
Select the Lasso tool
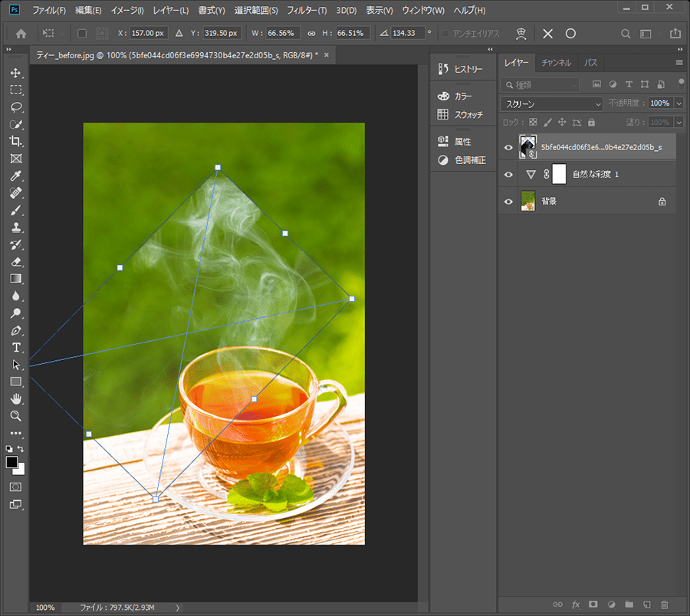(x=15, y=106)
